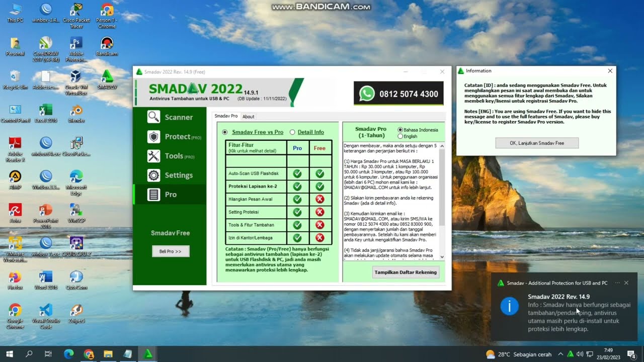This screenshot has width=644, height=362.
Task: Click Tampilkan Daftar Rekening button
Action: coord(406,272)
